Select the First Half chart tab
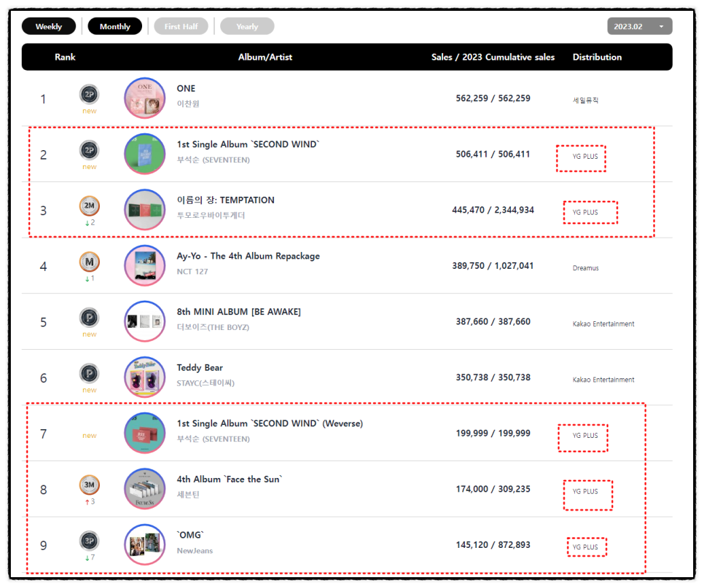 coord(181,26)
